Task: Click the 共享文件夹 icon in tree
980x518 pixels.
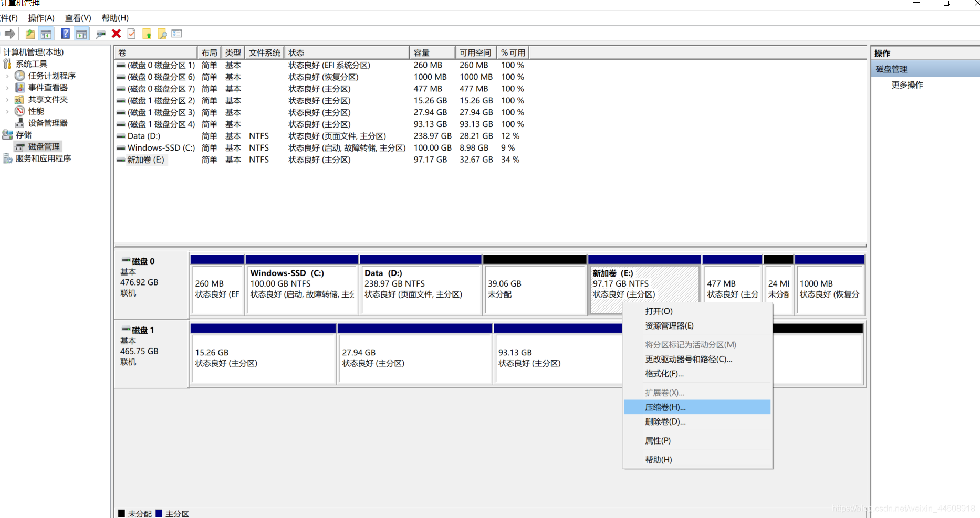Action: pyautogui.click(x=19, y=99)
